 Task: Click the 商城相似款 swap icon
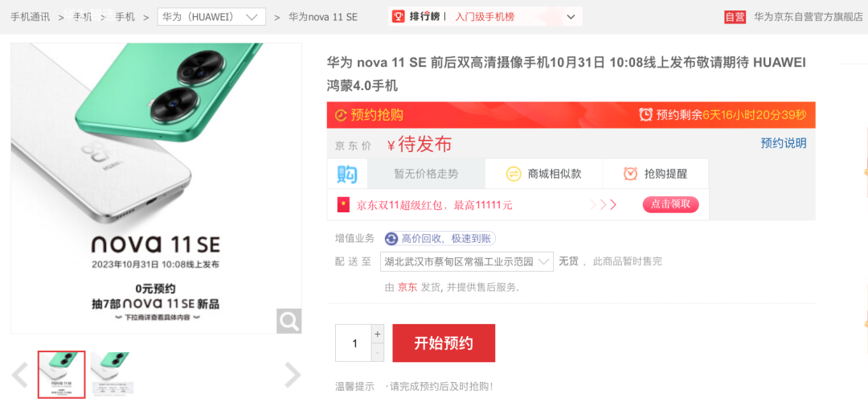click(x=514, y=175)
